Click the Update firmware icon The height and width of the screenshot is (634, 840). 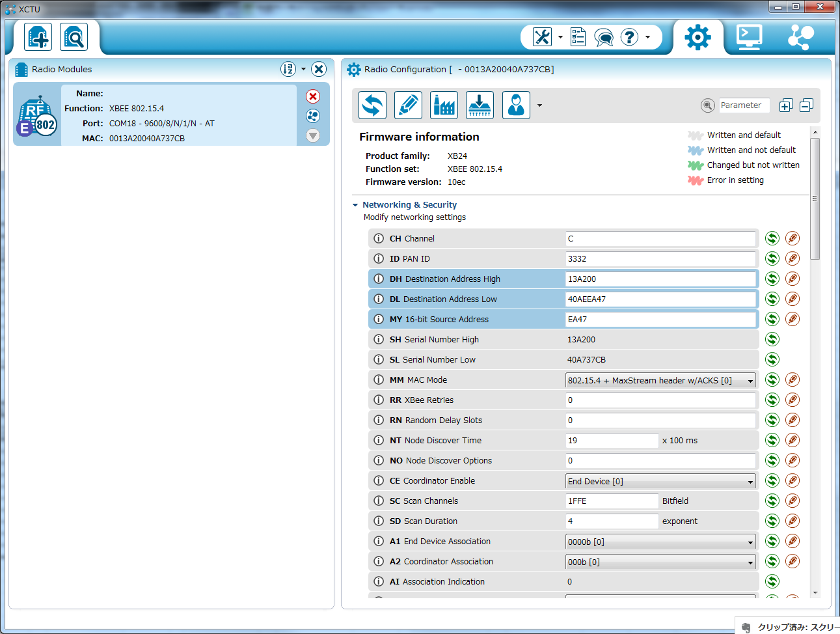[480, 105]
